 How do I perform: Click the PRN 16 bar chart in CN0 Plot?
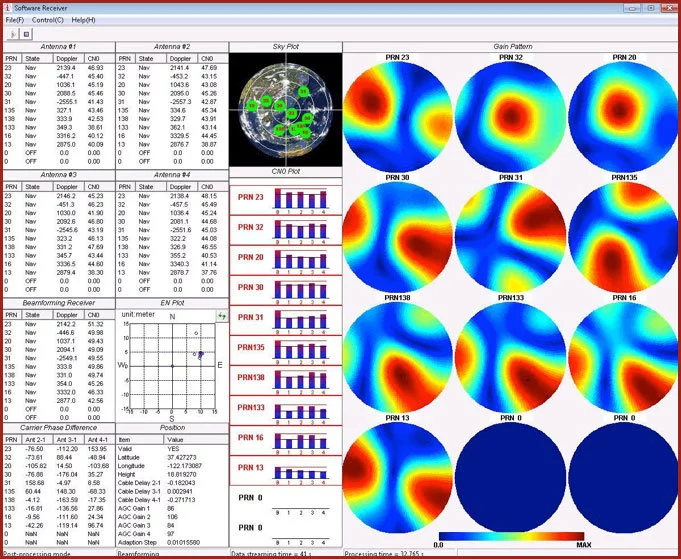point(300,440)
